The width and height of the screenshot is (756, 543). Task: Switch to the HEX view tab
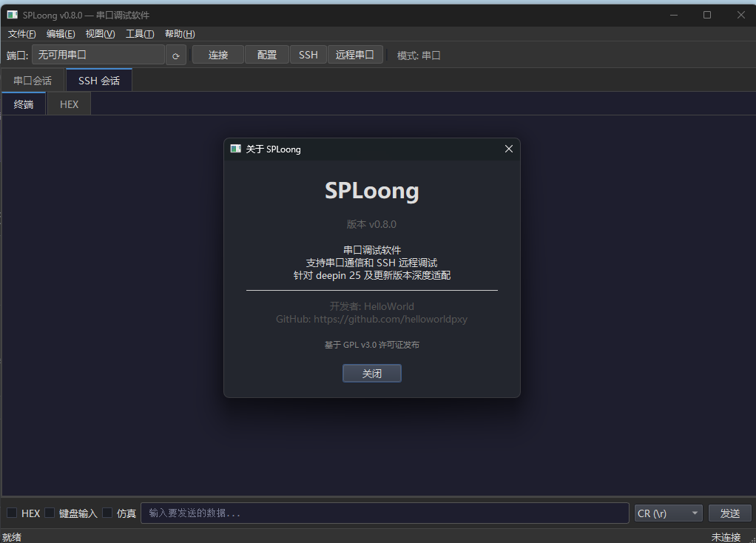coord(69,104)
